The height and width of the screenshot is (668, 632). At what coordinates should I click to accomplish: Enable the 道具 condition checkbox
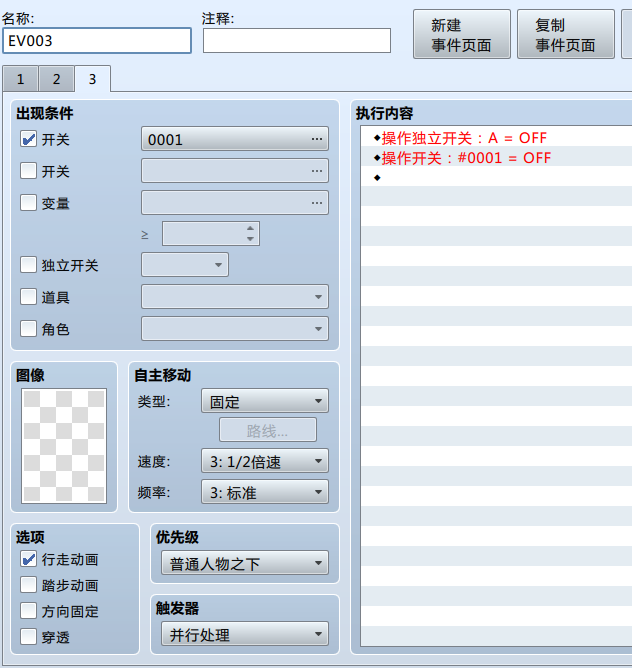[29, 297]
